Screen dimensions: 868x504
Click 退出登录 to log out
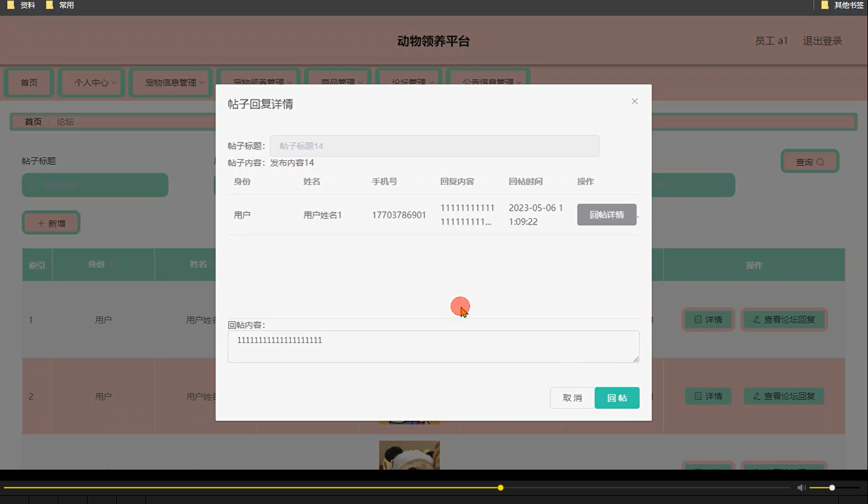coord(822,41)
